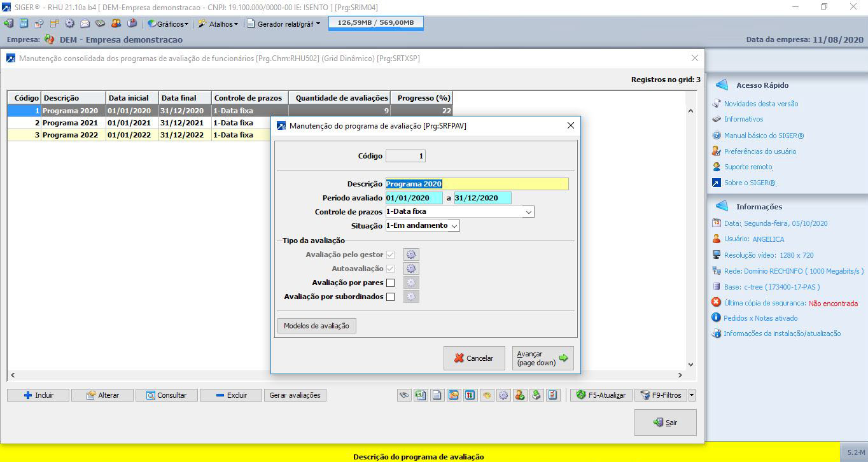Click the gear icon in the grid toolbar
This screenshot has width=868, height=462.
(x=503, y=395)
